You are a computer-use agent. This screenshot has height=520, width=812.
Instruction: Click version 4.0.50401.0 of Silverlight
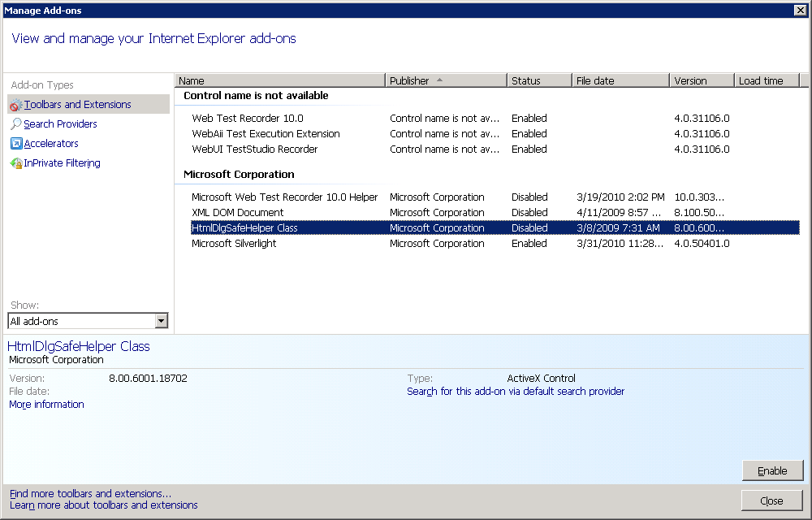[702, 244]
